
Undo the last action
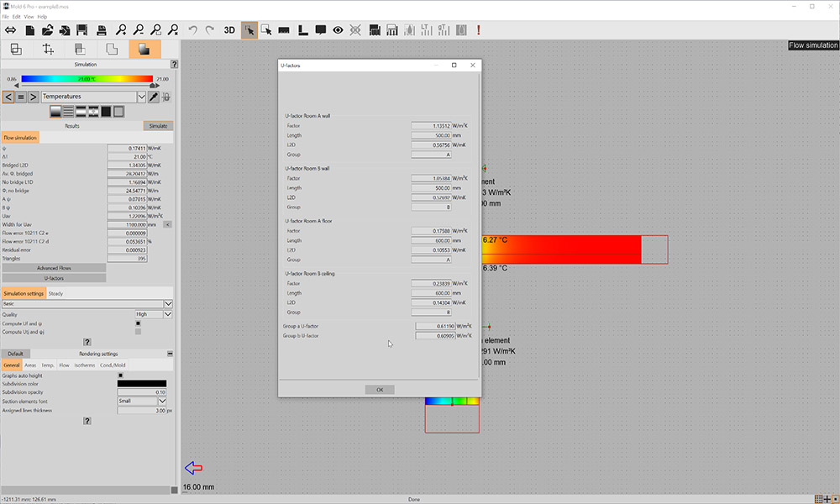click(192, 30)
